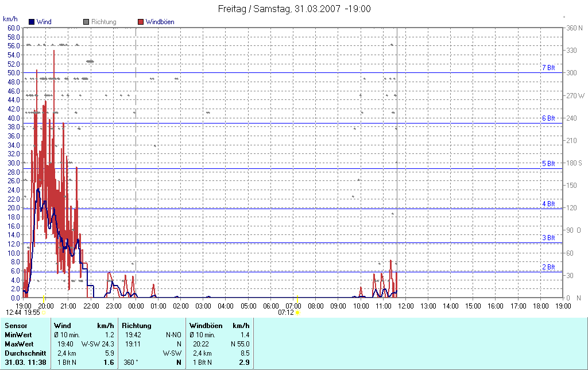
Task: Click the sunset icon beside 19:55
Action: (x=44, y=313)
